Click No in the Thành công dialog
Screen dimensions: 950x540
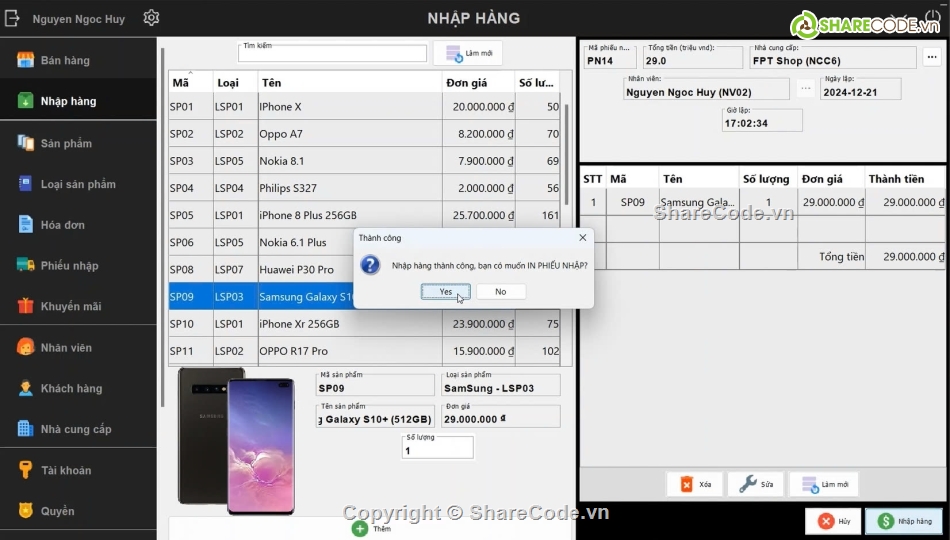[x=500, y=292]
